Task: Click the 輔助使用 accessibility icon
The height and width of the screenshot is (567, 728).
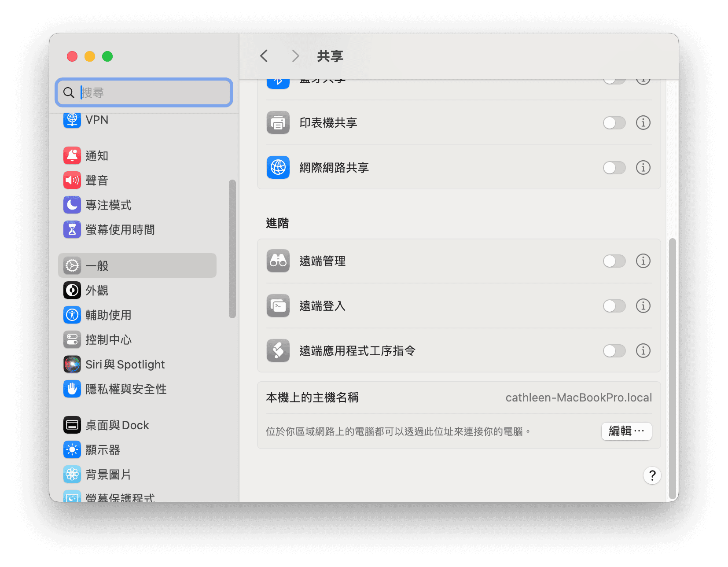Action: (72, 315)
